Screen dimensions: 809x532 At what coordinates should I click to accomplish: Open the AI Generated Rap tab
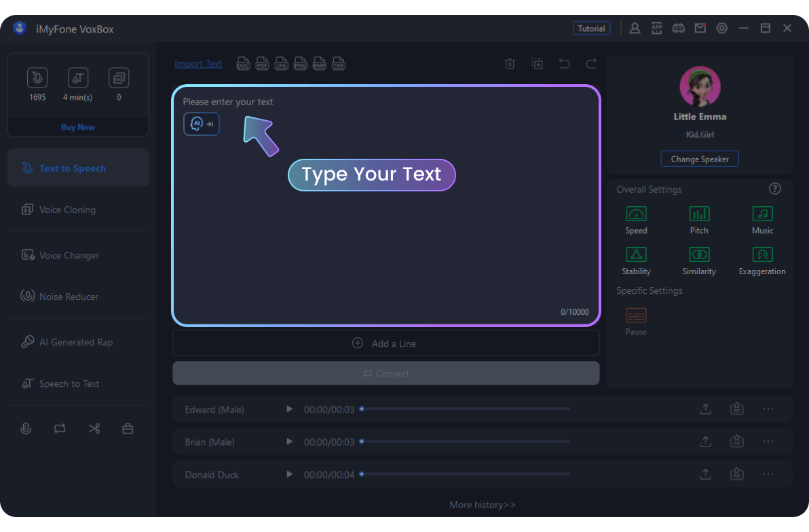coord(75,342)
